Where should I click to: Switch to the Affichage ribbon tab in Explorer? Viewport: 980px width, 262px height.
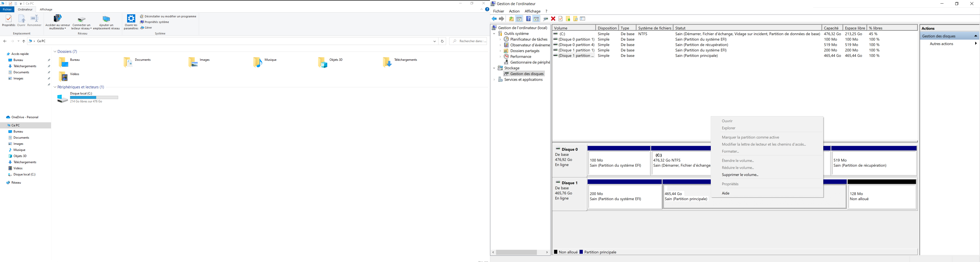point(46,9)
